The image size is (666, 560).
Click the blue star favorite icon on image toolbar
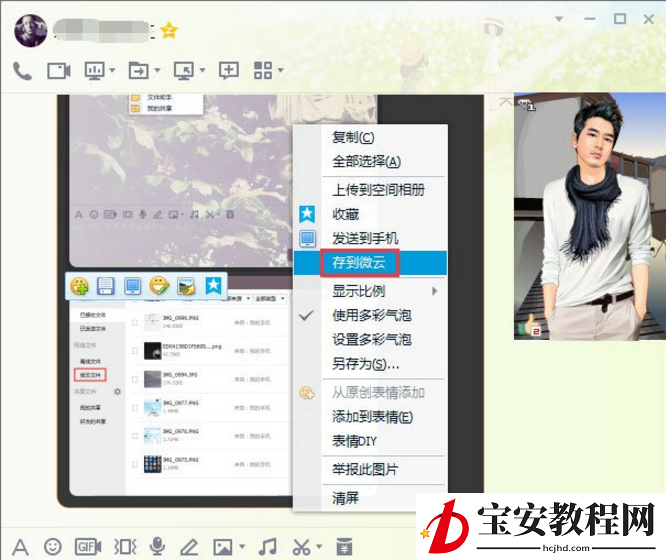pyautogui.click(x=213, y=286)
